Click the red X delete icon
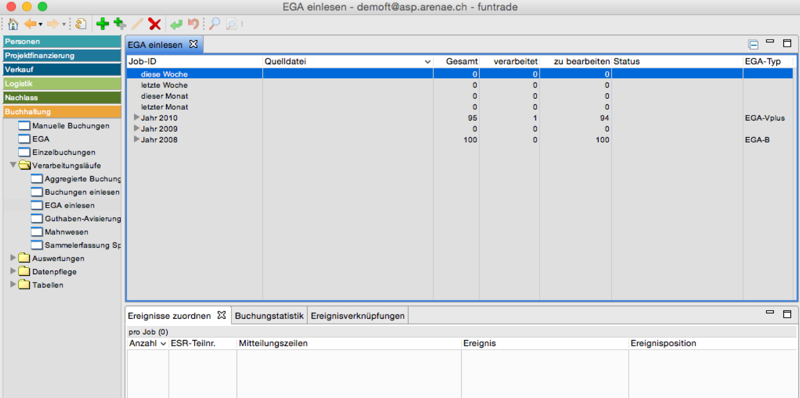 155,23
